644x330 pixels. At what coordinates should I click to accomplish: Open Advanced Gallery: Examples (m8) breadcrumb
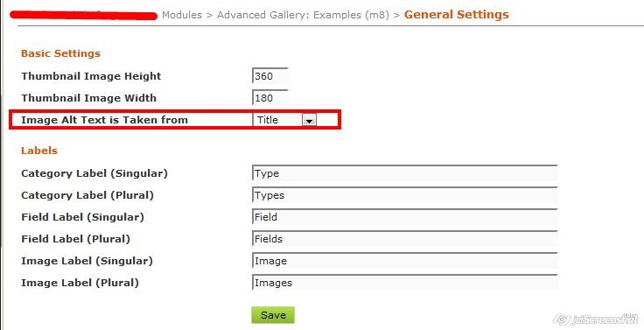pyautogui.click(x=303, y=15)
